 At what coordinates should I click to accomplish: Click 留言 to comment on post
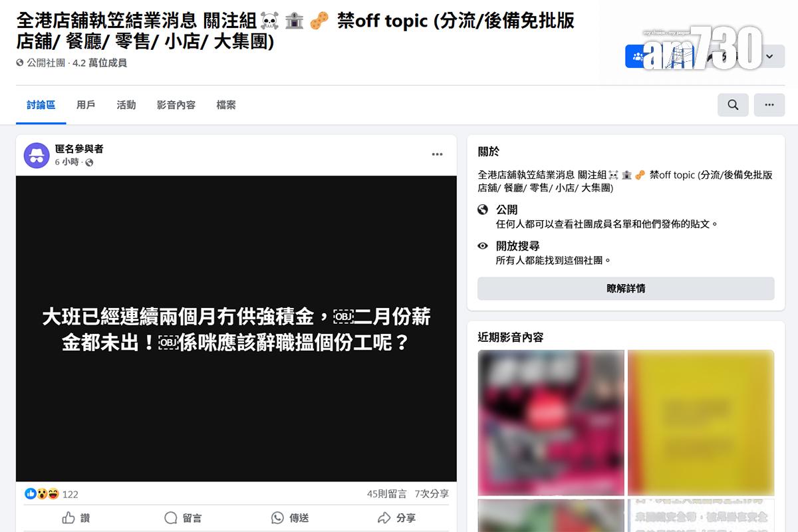183,518
